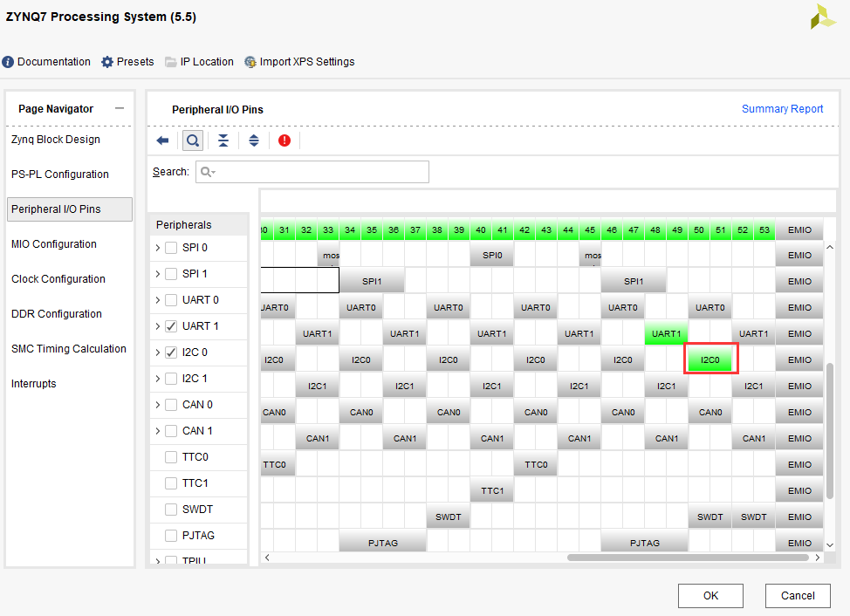The width and height of the screenshot is (850, 616).
Task: Toggle the search magnifier toolbar icon
Action: point(193,140)
